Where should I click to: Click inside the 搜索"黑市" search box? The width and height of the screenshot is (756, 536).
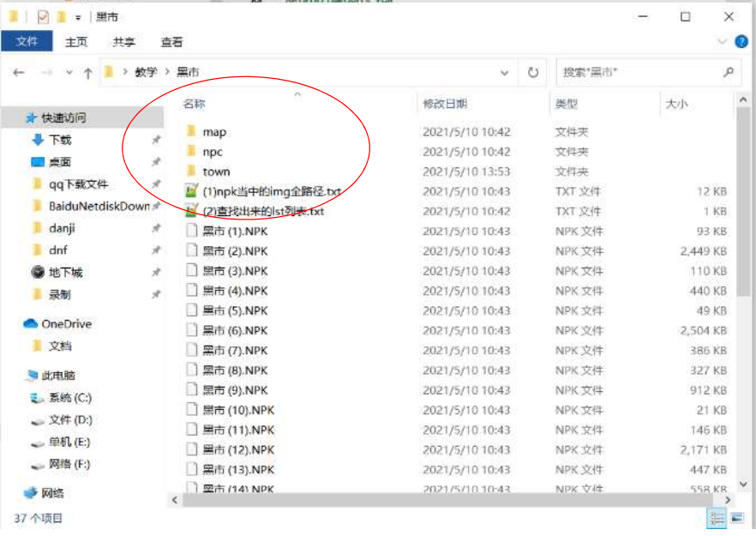pyautogui.click(x=639, y=73)
